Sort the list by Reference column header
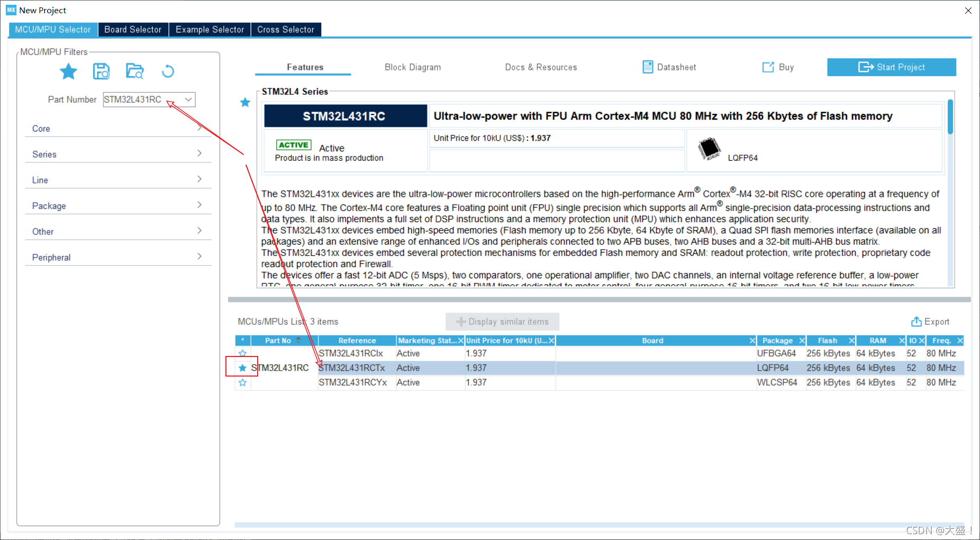 click(357, 341)
